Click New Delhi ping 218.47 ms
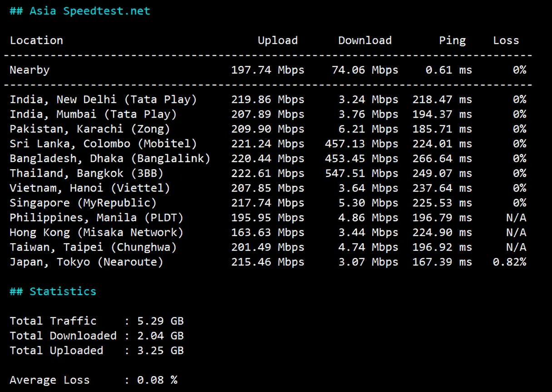This screenshot has width=552, height=392. [442, 99]
